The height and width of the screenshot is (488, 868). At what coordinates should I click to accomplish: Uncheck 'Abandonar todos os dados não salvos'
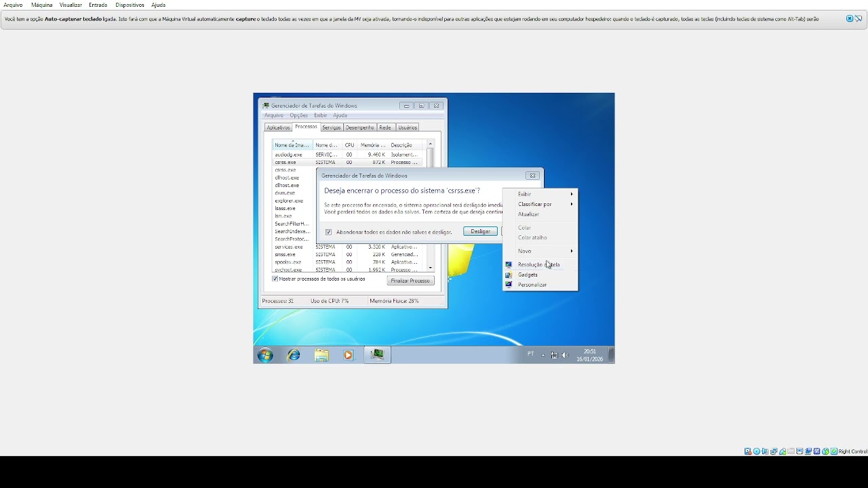coord(329,232)
